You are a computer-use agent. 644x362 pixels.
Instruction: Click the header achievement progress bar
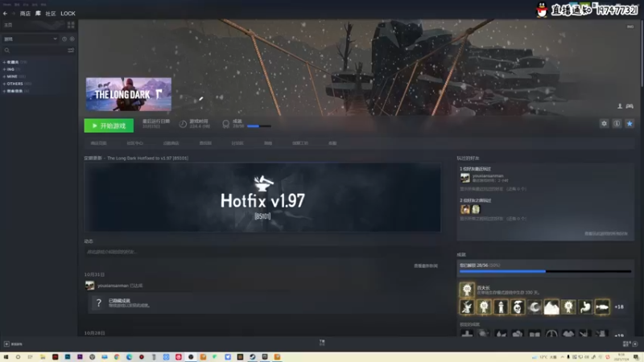click(259, 126)
